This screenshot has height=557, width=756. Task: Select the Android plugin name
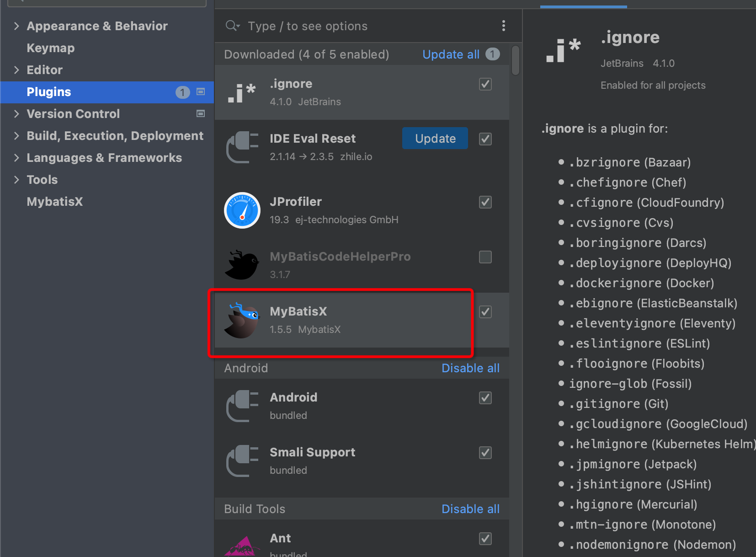[293, 397]
